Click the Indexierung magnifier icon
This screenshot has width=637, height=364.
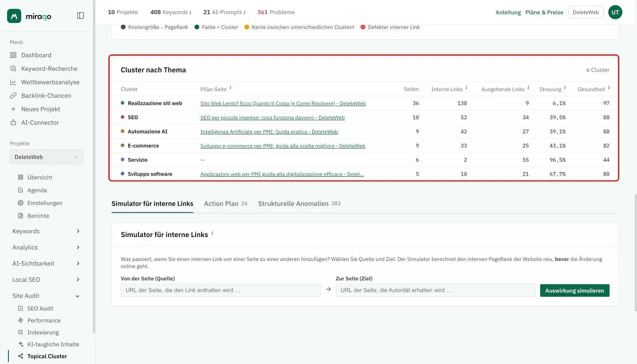coord(20,332)
